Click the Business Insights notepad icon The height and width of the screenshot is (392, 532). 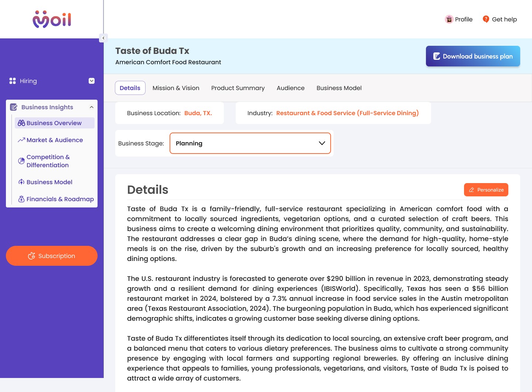(x=14, y=107)
